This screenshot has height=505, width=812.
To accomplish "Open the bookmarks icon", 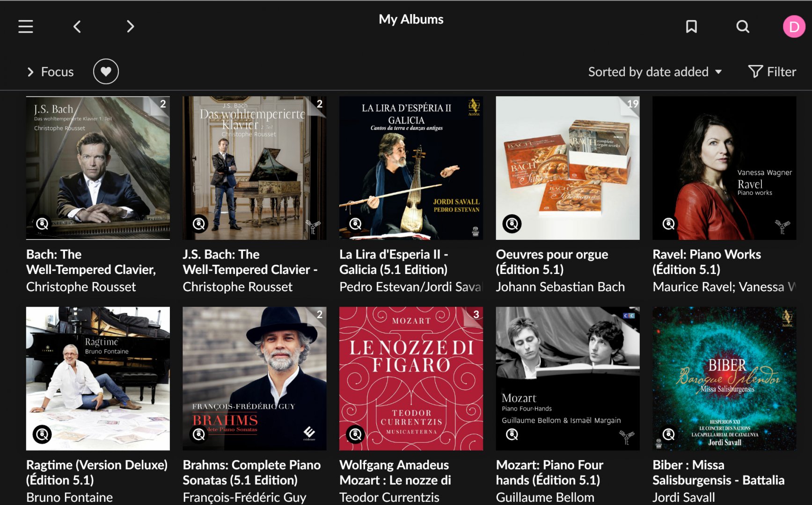I will click(691, 27).
